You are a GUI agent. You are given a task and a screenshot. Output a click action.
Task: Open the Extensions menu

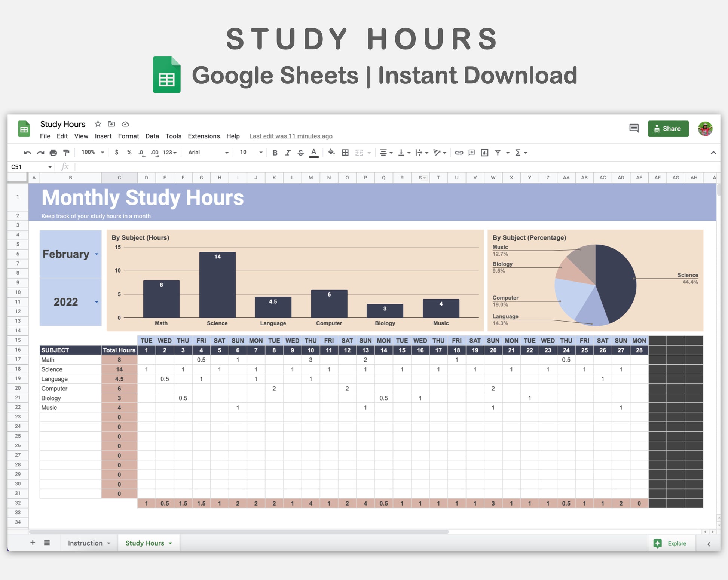click(204, 136)
